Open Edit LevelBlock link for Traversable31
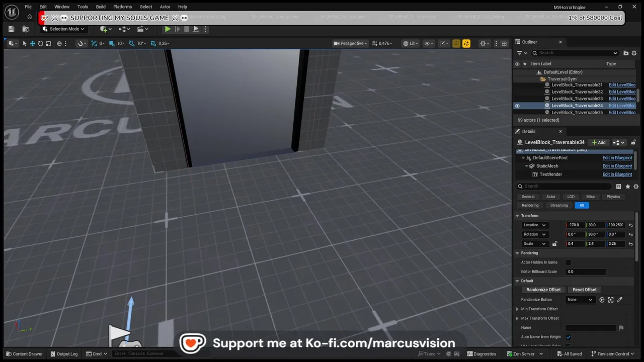This screenshot has width=644, height=362. pos(622,85)
